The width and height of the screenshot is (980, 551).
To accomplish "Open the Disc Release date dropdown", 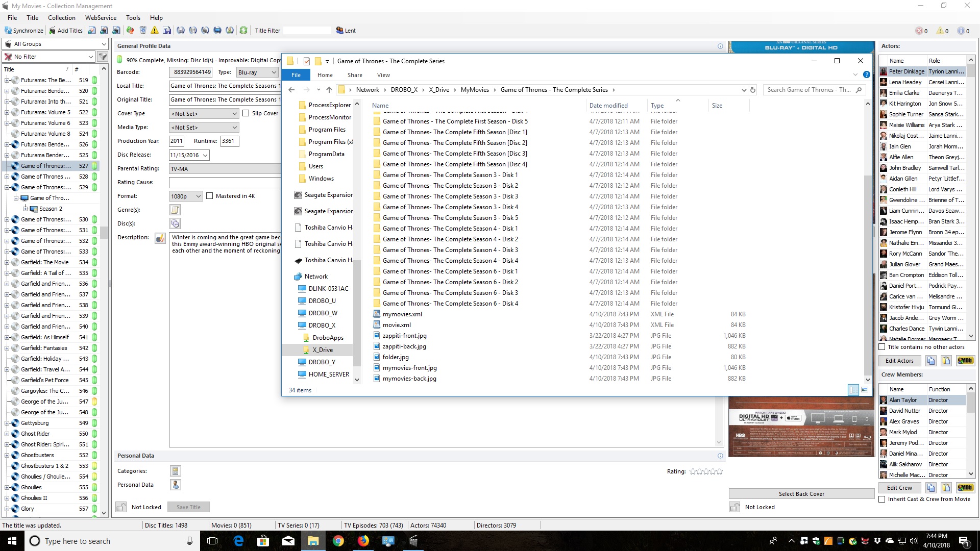I will (x=205, y=155).
